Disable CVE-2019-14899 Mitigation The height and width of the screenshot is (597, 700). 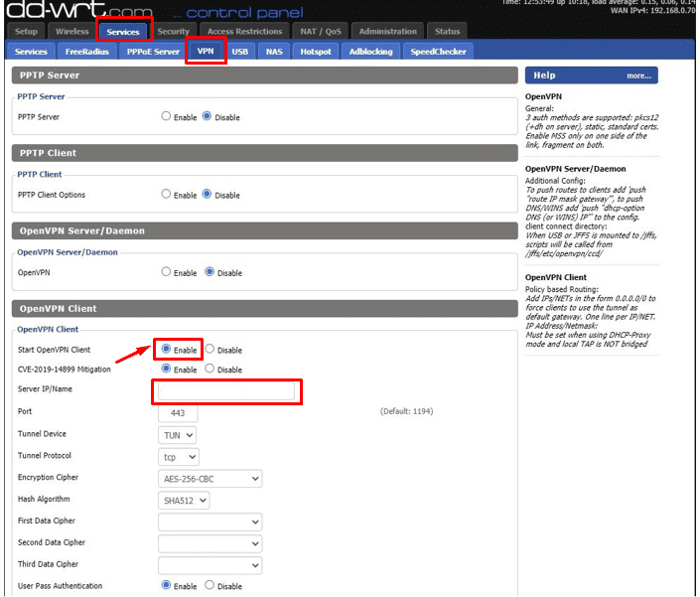click(x=210, y=370)
